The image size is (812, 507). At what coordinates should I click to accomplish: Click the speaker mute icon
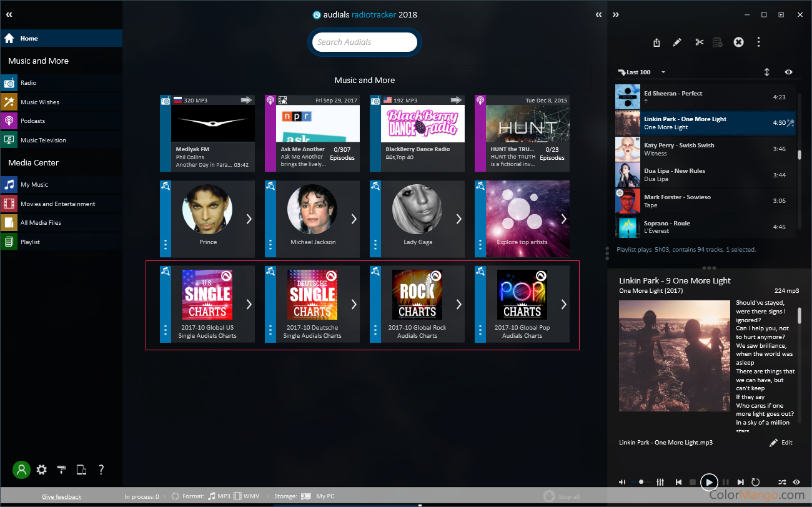coord(622,482)
